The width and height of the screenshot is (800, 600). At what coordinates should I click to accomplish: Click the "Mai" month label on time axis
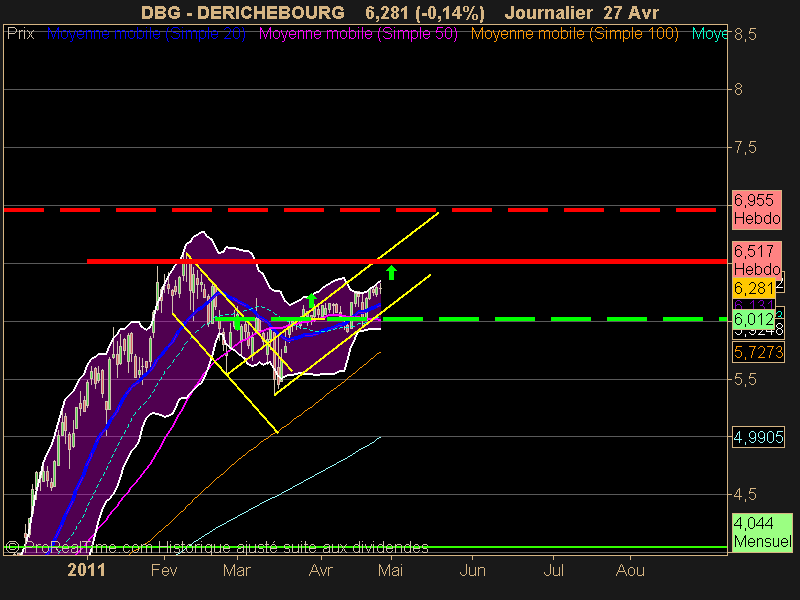[390, 570]
